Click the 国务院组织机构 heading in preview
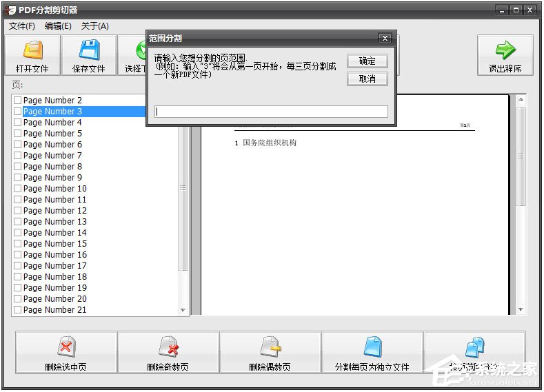Viewport: 544px width, 392px height. (270, 143)
